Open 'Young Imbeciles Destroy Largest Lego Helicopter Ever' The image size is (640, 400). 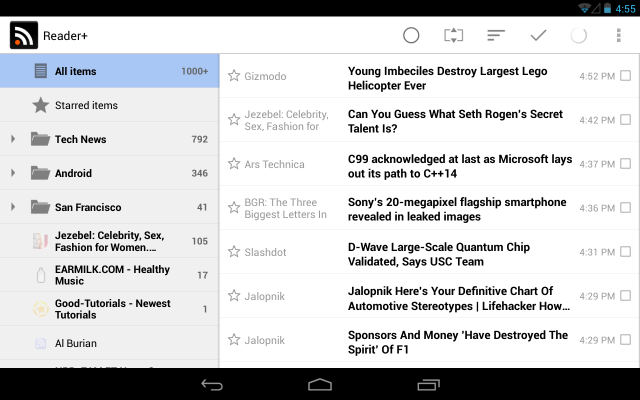[447, 78]
